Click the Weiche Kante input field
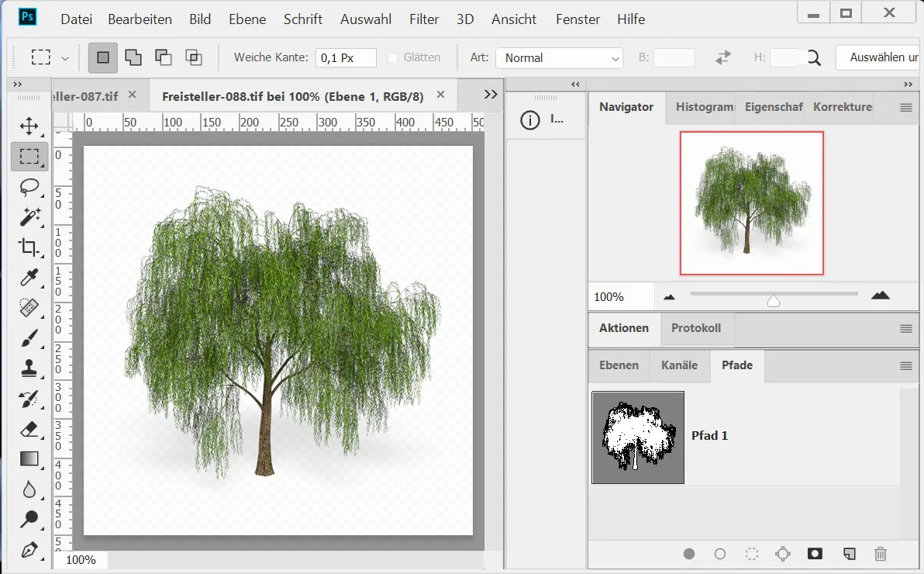 [346, 57]
